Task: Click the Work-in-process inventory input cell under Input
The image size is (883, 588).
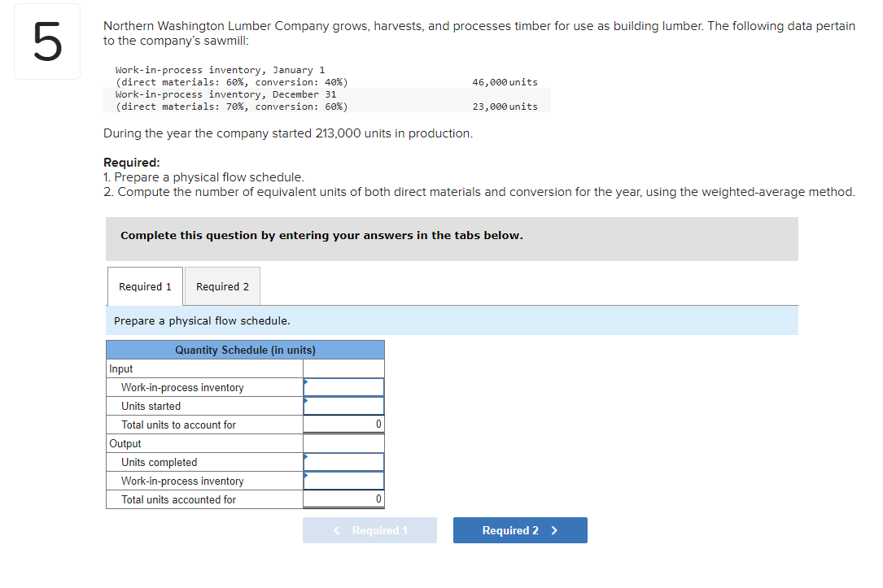Action: 346,387
